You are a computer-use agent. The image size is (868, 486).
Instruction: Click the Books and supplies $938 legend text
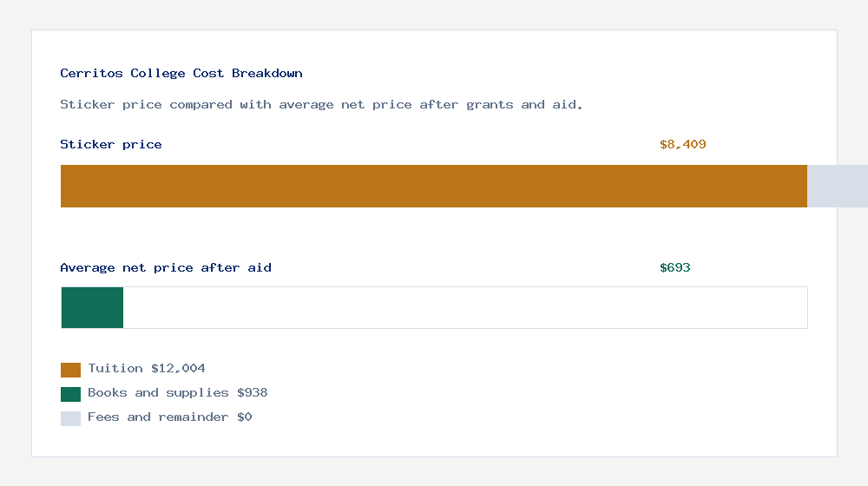pyautogui.click(x=178, y=392)
